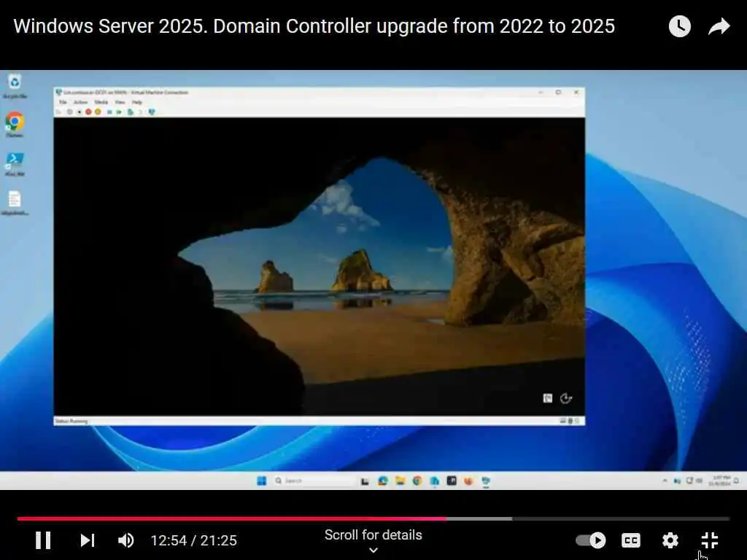Click the Reset VM toolbar button
The image size is (747, 560).
tap(119, 112)
